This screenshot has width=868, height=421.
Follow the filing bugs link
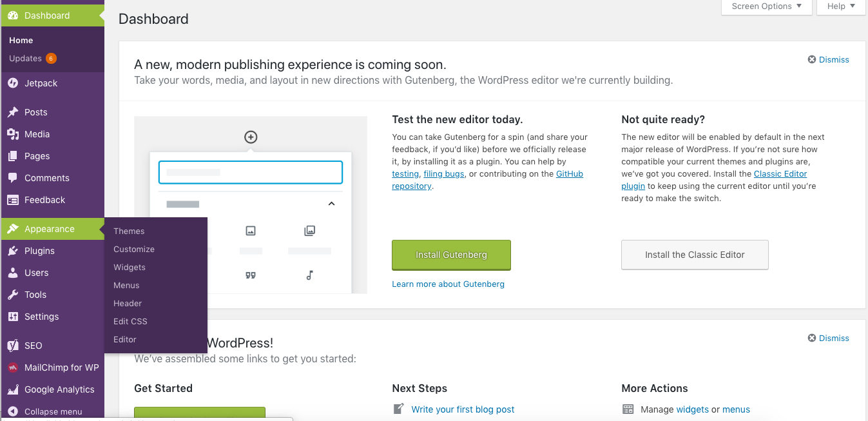(x=444, y=174)
